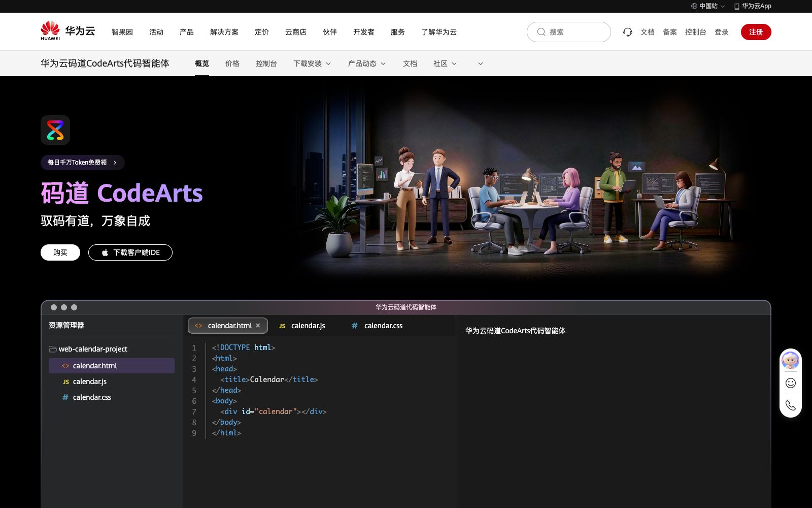Click the 驭码有道，万象自成 slogan text
This screenshot has height=508, width=812.
[95, 221]
